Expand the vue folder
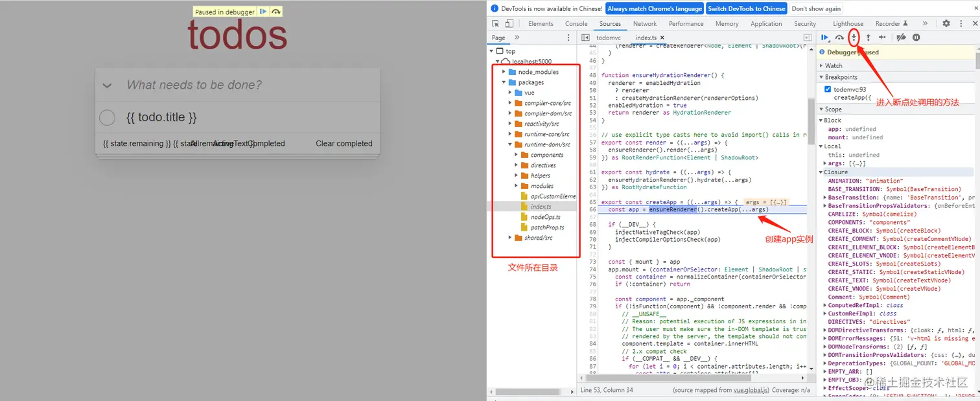This screenshot has height=401, width=980. pyautogui.click(x=511, y=93)
